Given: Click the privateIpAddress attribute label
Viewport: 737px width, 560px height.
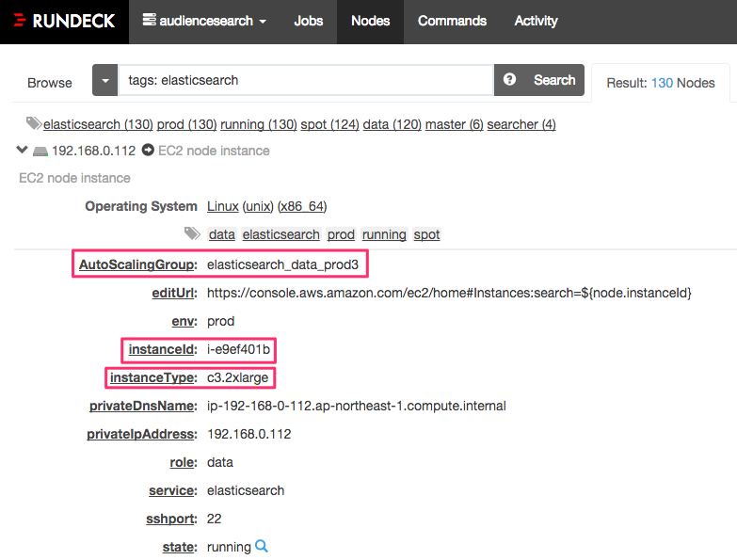Looking at the screenshot, I should (142, 434).
